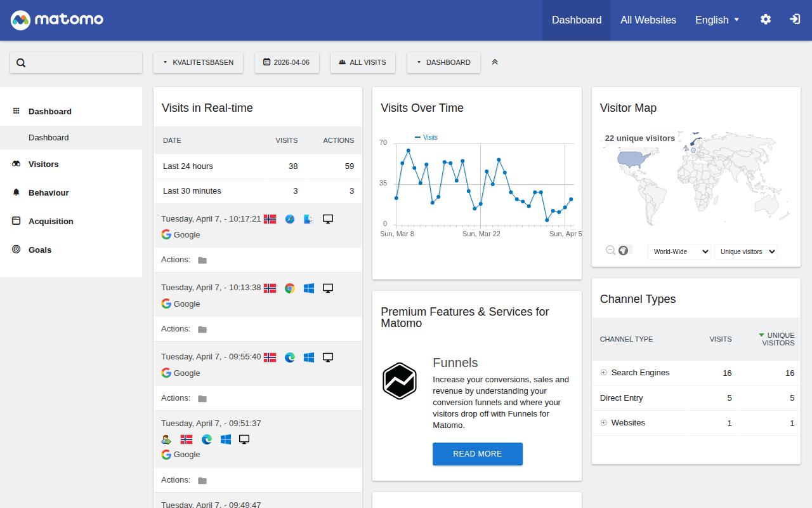
Task: Open the 2026-04-06 date picker
Action: tap(287, 62)
